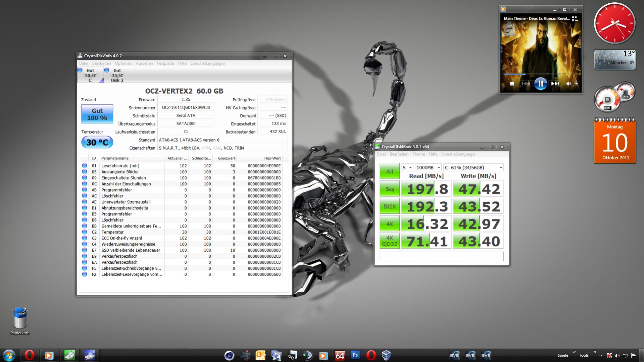Skip to the next track in media player
The image size is (644, 362).
coord(555,84)
